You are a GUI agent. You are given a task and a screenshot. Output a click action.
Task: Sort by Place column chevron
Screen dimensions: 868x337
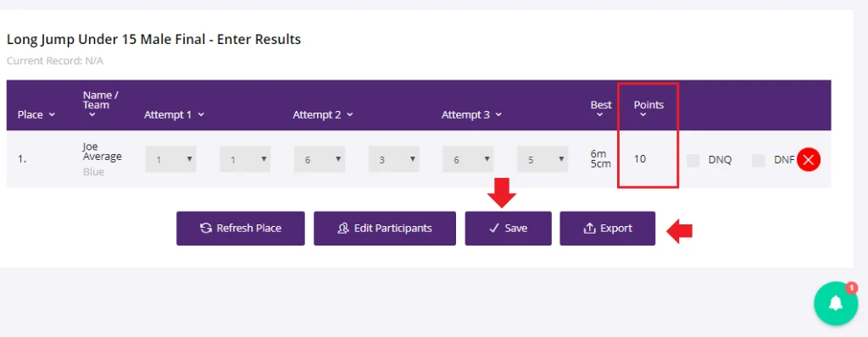coord(52,114)
